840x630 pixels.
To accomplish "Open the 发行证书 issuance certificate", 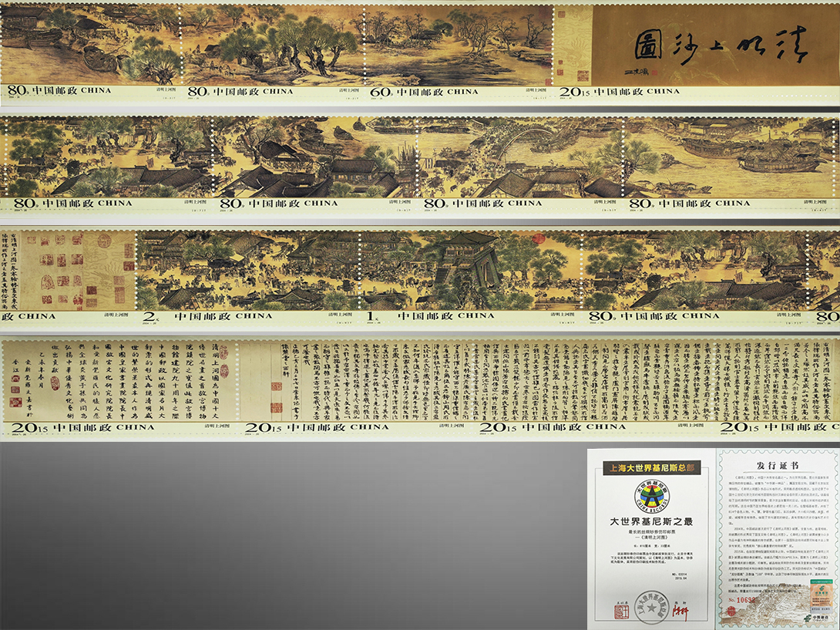I will 778,538.
